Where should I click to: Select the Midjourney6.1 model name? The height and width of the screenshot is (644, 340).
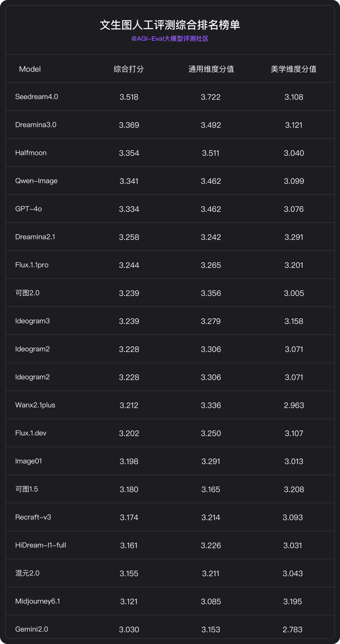tap(37, 601)
